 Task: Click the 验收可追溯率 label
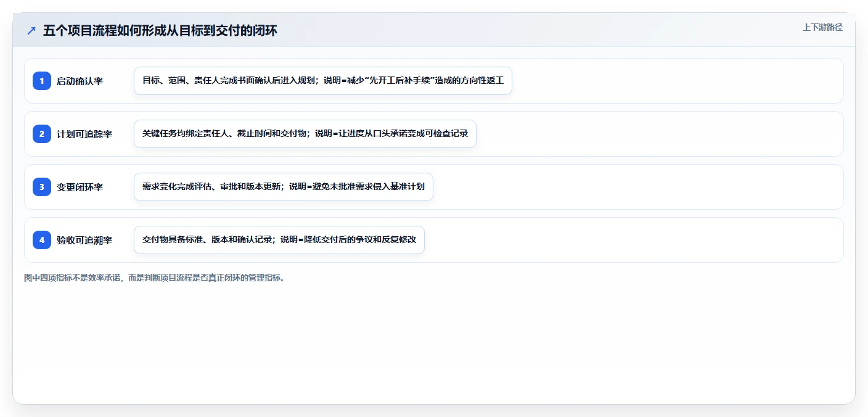coord(84,241)
